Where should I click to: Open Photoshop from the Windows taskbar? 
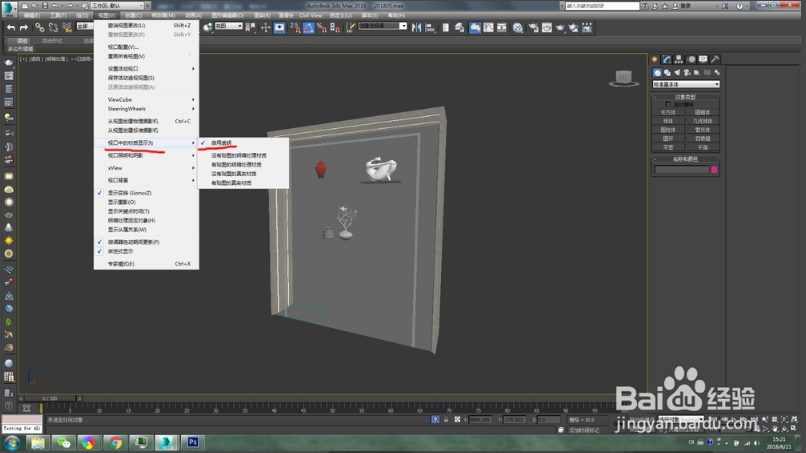coord(193,442)
